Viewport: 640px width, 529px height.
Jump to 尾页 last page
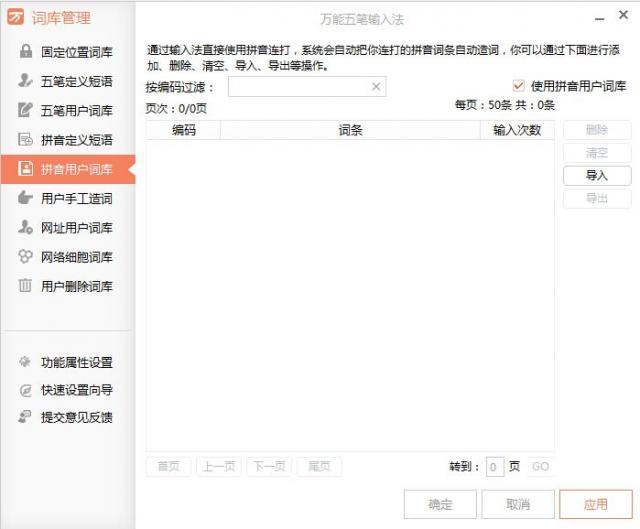coord(319,466)
